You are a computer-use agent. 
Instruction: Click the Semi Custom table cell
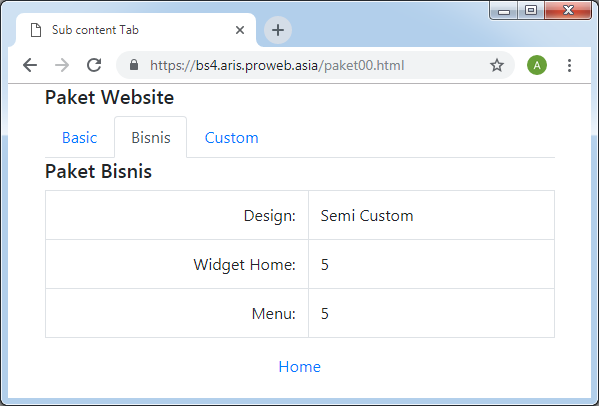pos(431,215)
